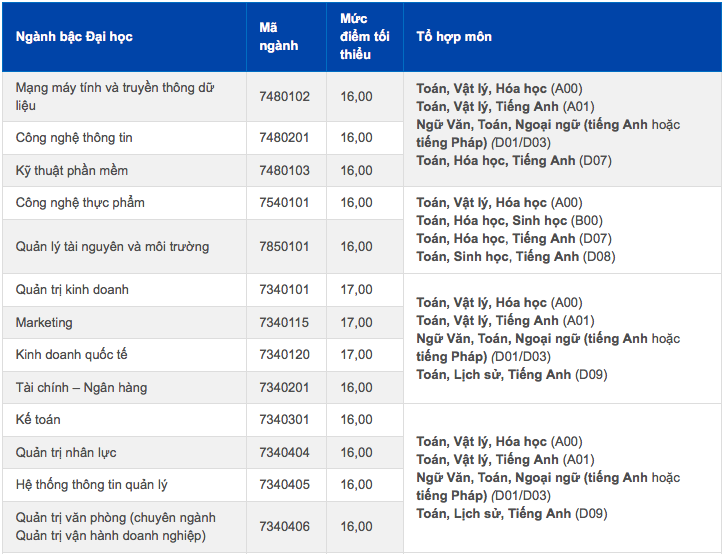This screenshot has width=724, height=554.
Task: Click the 'Mã ngành' column header
Action: [x=279, y=37]
